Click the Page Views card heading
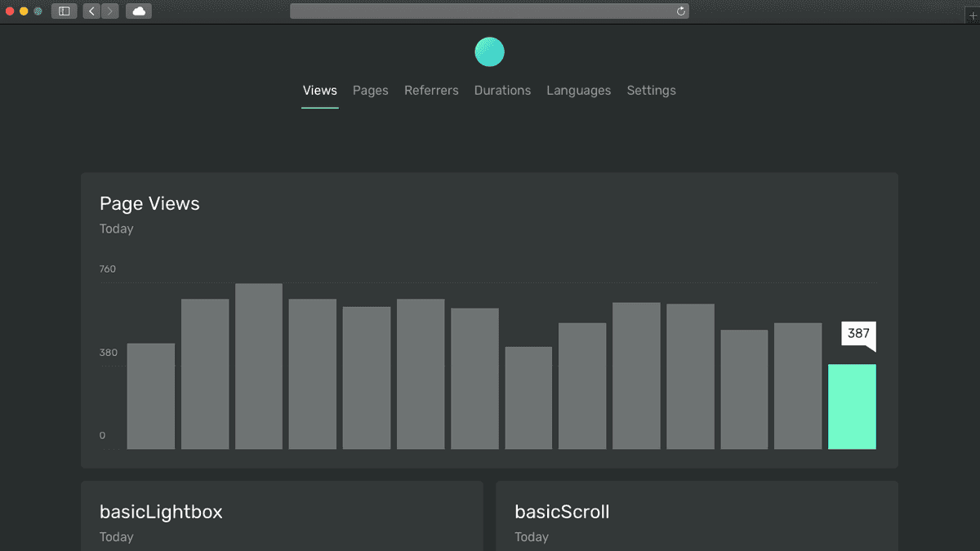The width and height of the screenshot is (980, 551). pyautogui.click(x=149, y=203)
